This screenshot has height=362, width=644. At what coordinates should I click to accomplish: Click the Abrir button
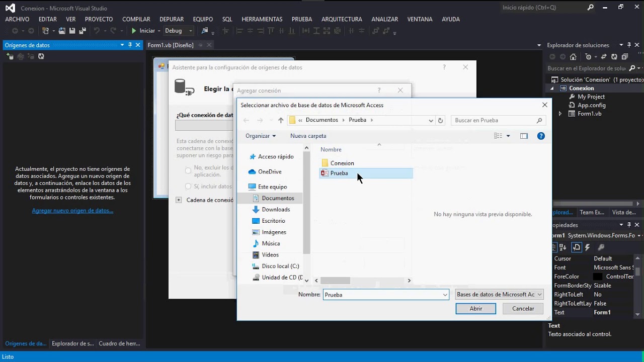coord(476,309)
